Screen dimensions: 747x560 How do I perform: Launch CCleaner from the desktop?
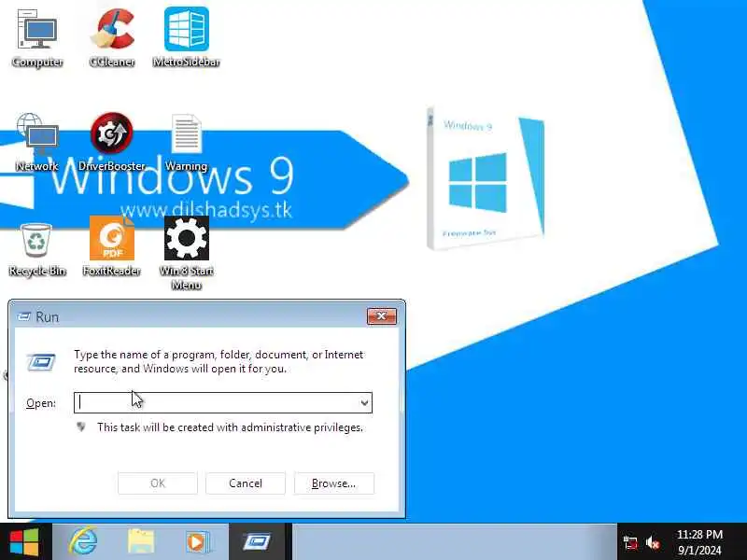coord(112,38)
